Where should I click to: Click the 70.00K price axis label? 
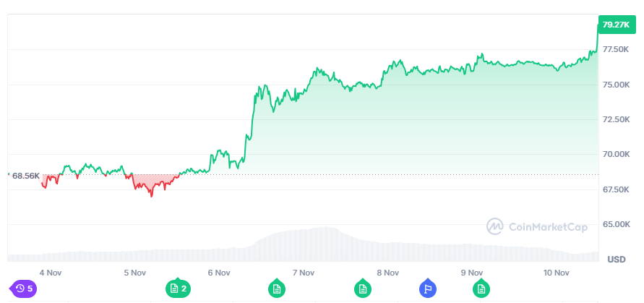[616, 154]
